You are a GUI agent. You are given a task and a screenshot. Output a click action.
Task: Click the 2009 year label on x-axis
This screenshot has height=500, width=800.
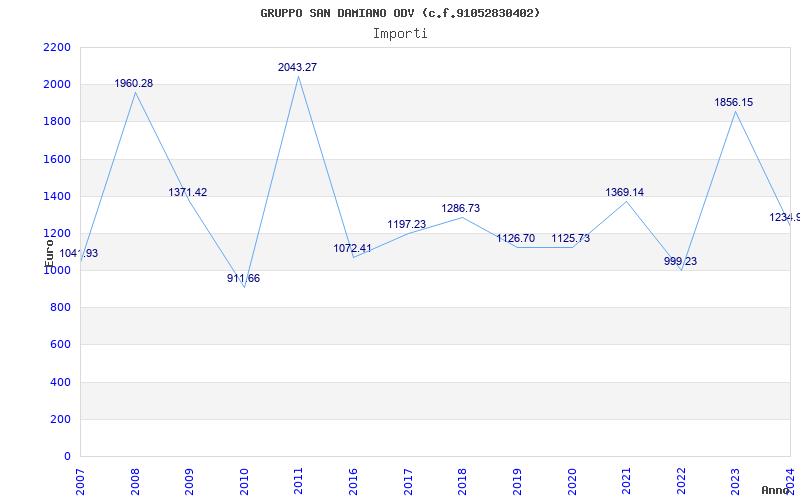[189, 482]
